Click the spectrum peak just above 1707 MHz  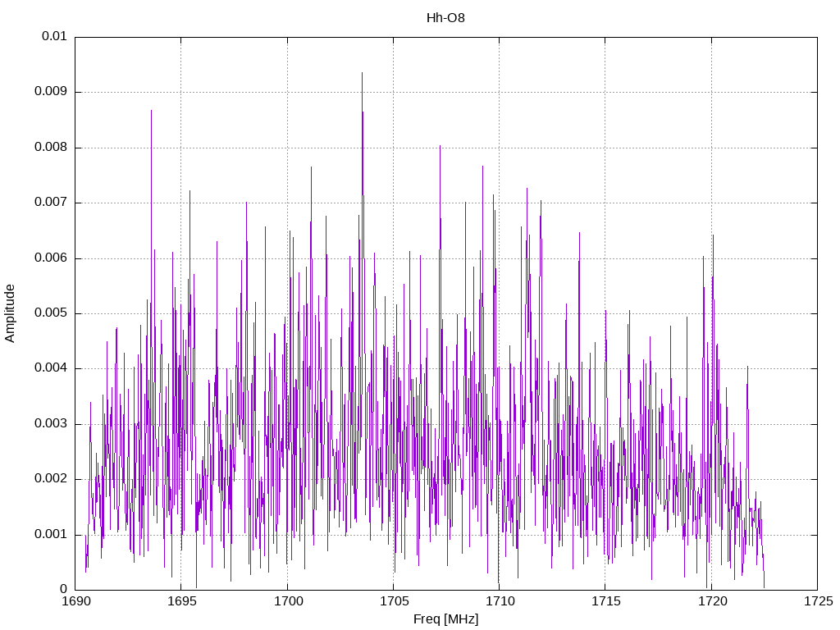(x=440, y=146)
